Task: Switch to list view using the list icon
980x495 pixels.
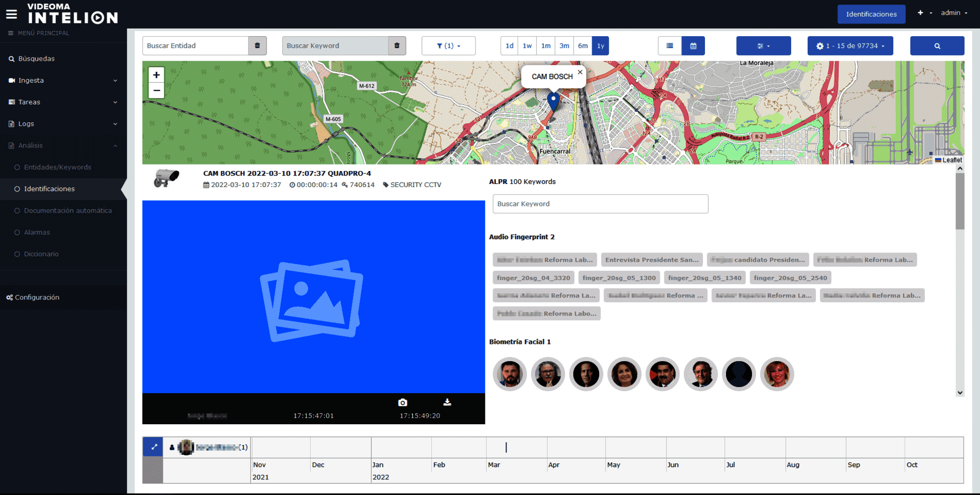Action: click(669, 46)
